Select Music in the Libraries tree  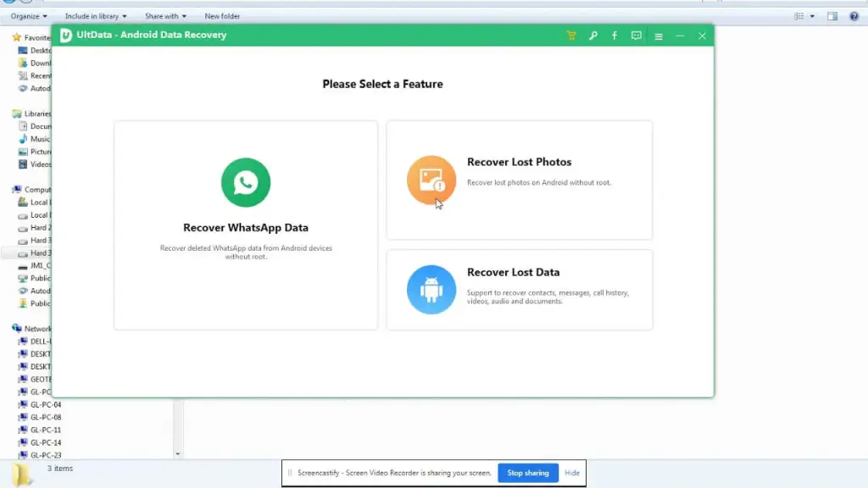(40, 139)
